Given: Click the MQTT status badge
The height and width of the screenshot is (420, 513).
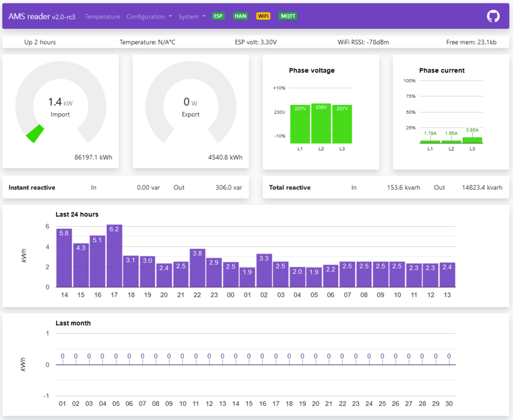Looking at the screenshot, I should click(288, 16).
